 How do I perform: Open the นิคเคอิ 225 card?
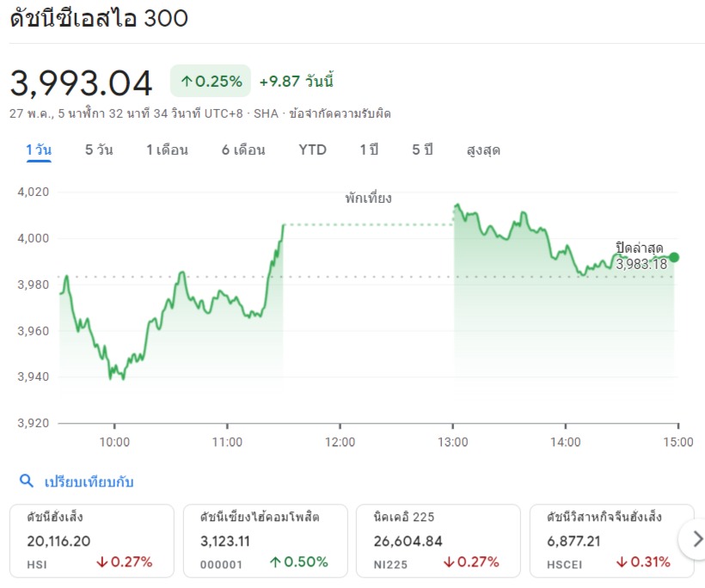point(438,541)
